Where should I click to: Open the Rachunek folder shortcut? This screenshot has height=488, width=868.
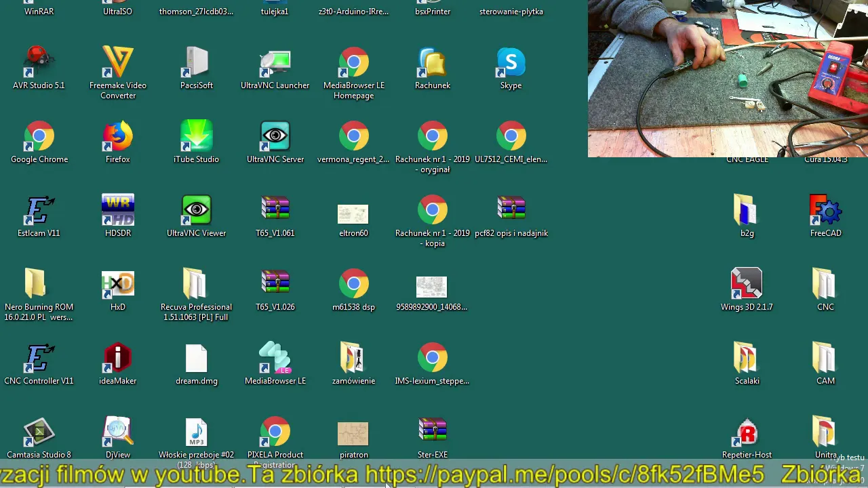[433, 68]
